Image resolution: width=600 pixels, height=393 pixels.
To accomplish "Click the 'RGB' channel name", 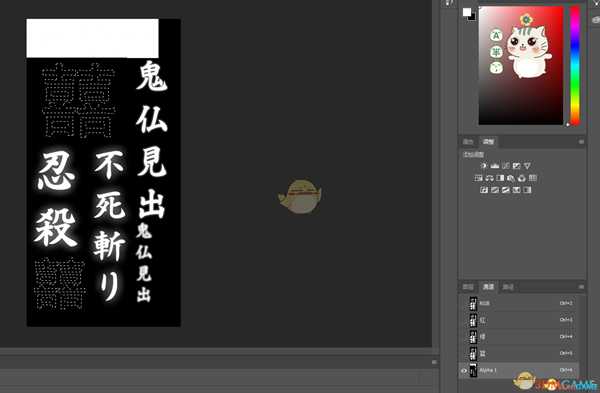I will click(484, 303).
